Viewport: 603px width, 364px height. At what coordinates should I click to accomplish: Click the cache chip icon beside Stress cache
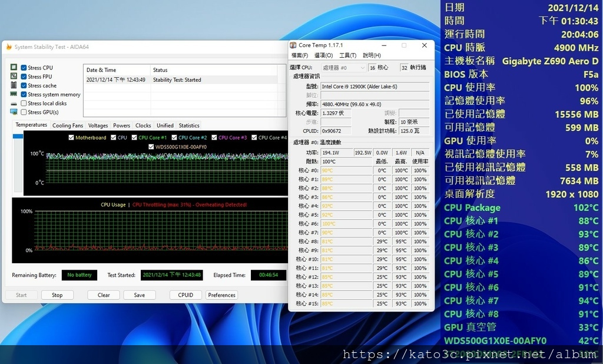point(14,85)
